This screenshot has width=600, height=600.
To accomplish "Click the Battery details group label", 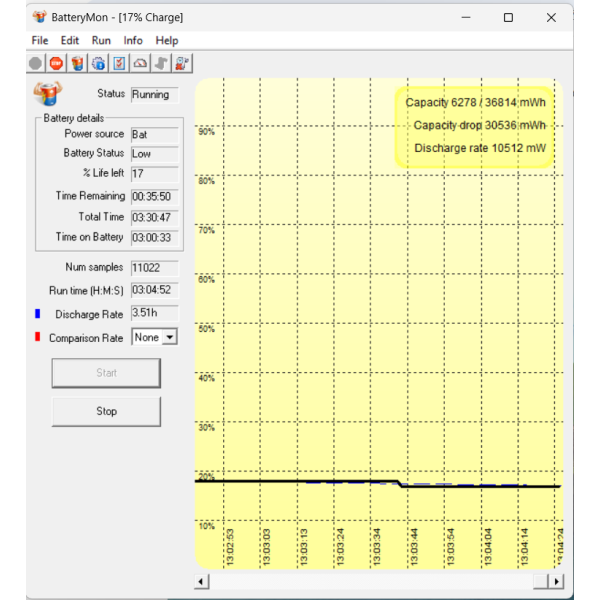I will 73,118.
